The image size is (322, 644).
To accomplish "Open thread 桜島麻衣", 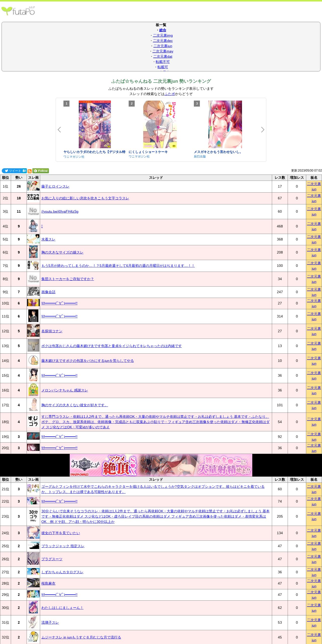I will [x=48, y=583].
